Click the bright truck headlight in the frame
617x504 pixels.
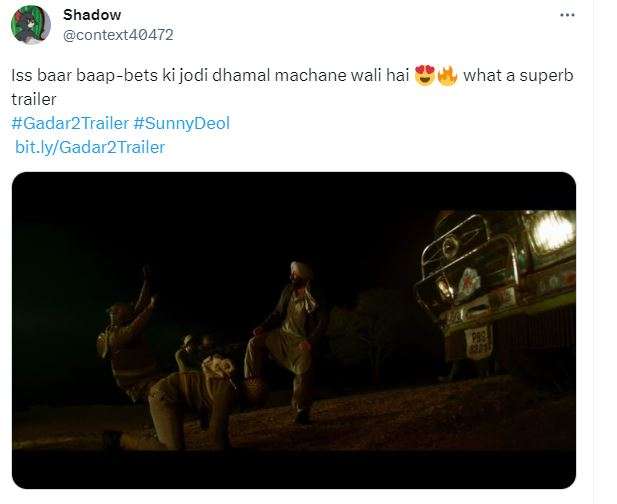click(552, 232)
